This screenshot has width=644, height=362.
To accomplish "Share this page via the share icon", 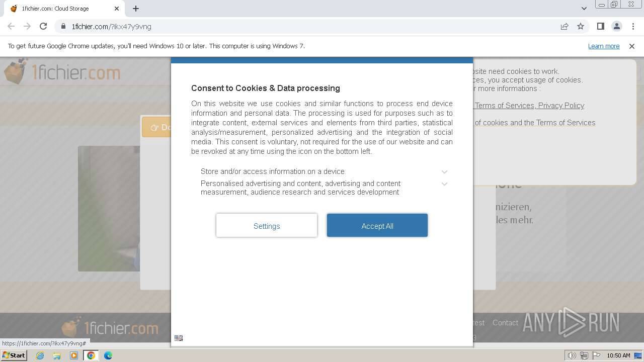I will (565, 26).
